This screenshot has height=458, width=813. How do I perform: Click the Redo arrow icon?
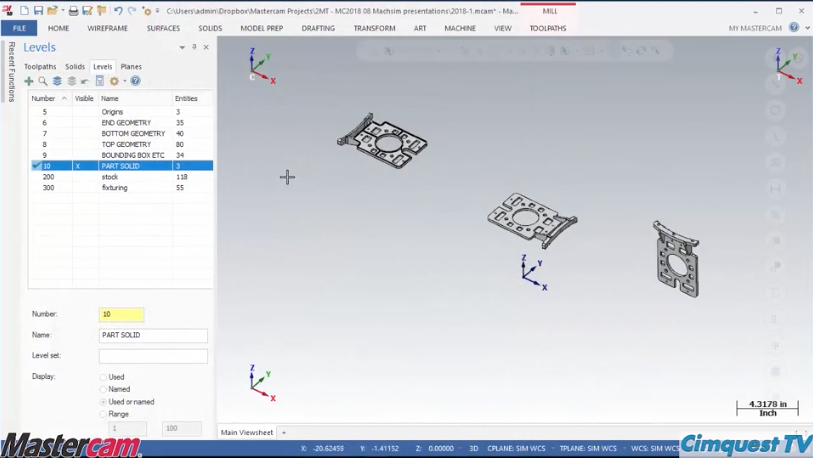click(132, 10)
